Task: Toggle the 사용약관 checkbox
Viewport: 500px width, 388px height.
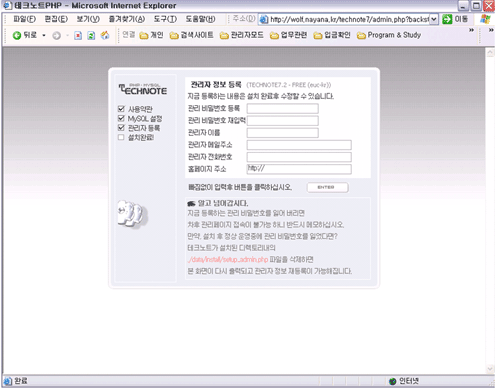Action: click(x=121, y=109)
